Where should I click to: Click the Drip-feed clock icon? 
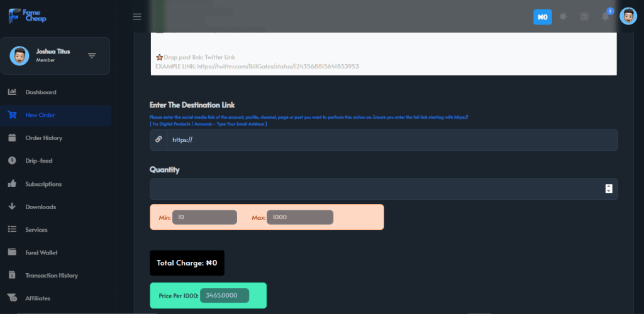click(x=12, y=161)
